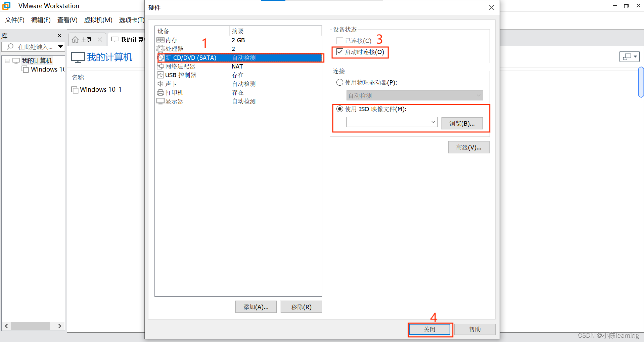Open the 虚拟机(M) menu
The image size is (644, 342).
(98, 20)
